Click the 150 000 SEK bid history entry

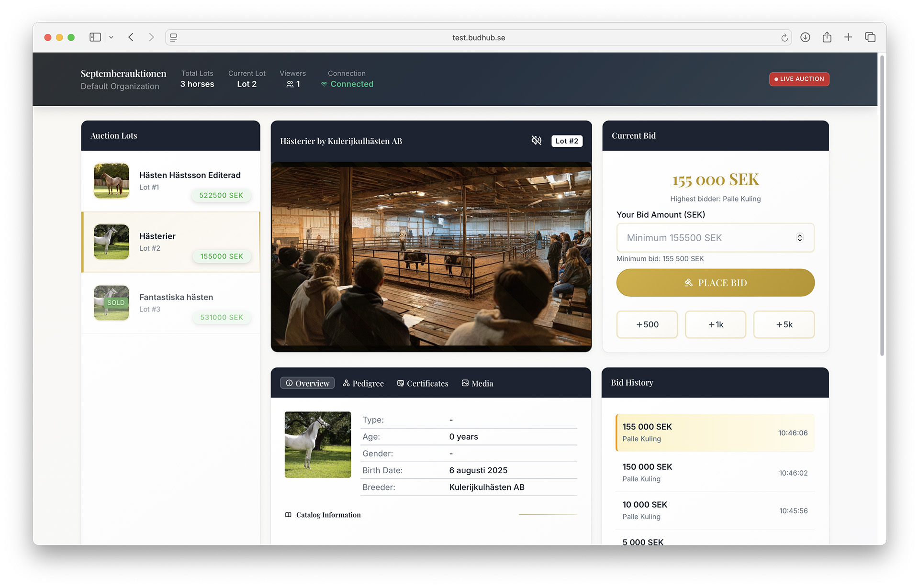coord(715,472)
